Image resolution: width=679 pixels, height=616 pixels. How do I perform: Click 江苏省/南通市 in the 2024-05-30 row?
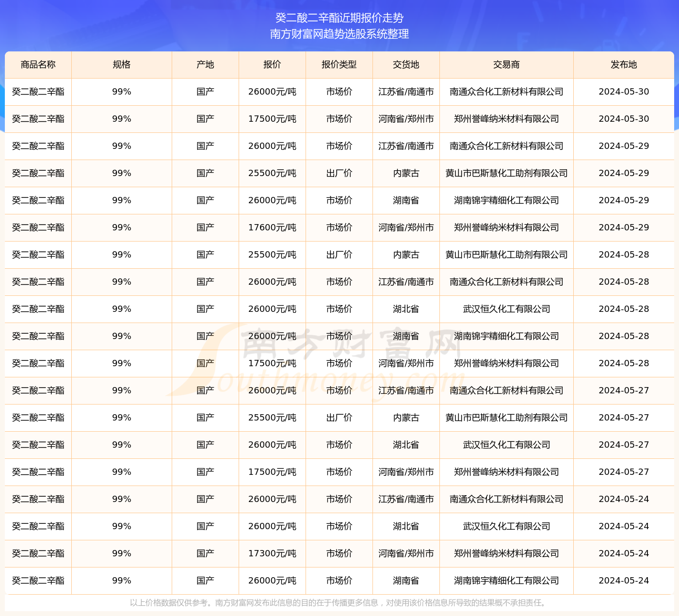[x=406, y=92]
